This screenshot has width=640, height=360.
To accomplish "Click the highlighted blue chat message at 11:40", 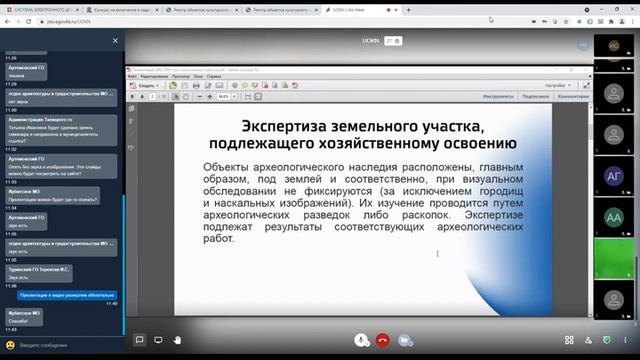I will [x=67, y=295].
